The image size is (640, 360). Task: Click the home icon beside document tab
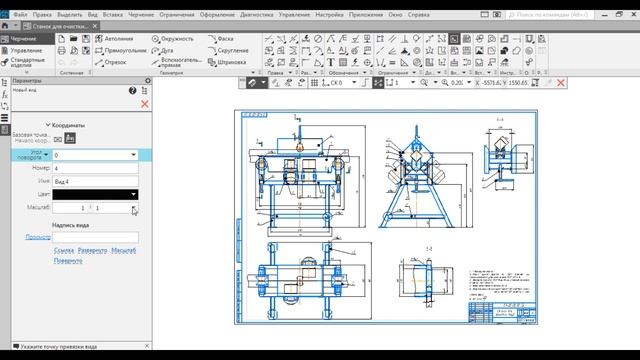point(5,26)
